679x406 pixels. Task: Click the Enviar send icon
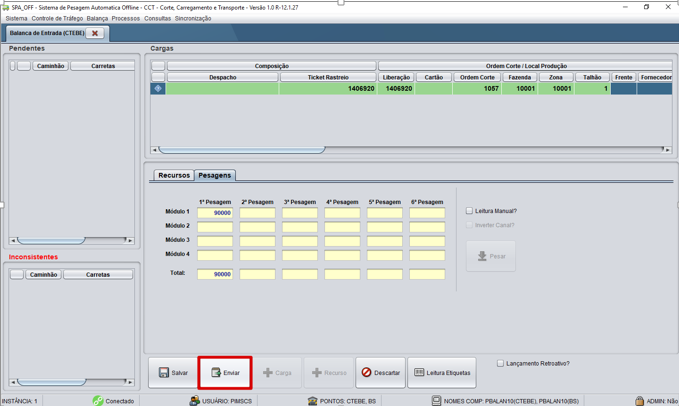click(x=216, y=372)
